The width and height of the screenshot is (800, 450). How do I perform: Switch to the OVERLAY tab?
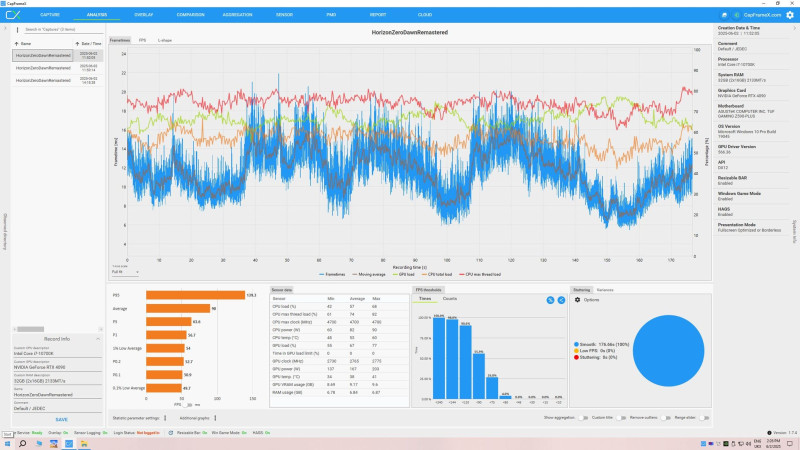click(144, 15)
